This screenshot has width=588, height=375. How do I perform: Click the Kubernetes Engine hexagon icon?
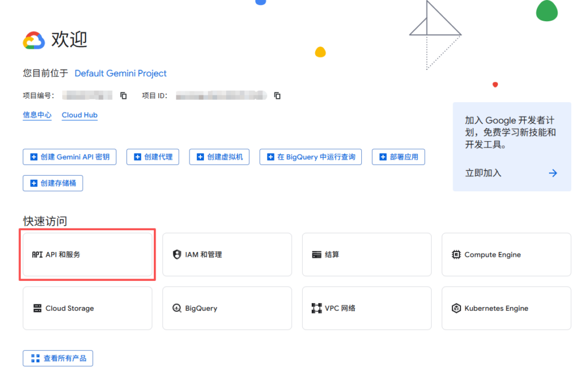(x=456, y=308)
